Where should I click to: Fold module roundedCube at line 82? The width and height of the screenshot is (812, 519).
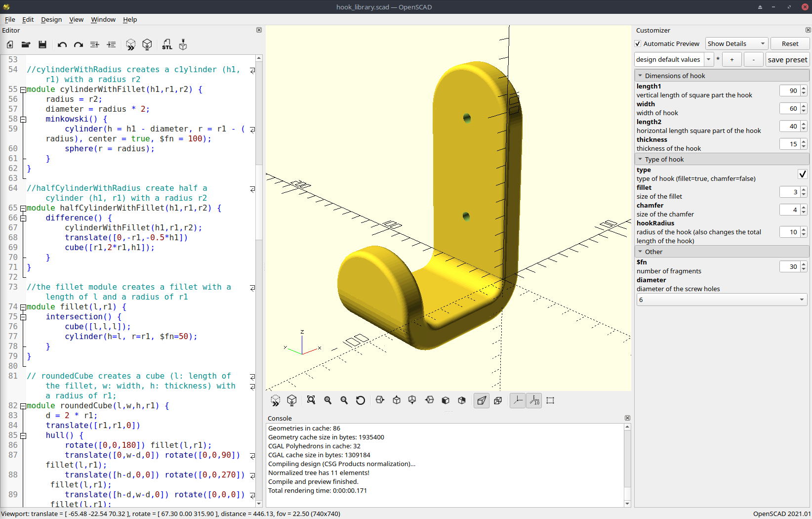[x=23, y=406]
